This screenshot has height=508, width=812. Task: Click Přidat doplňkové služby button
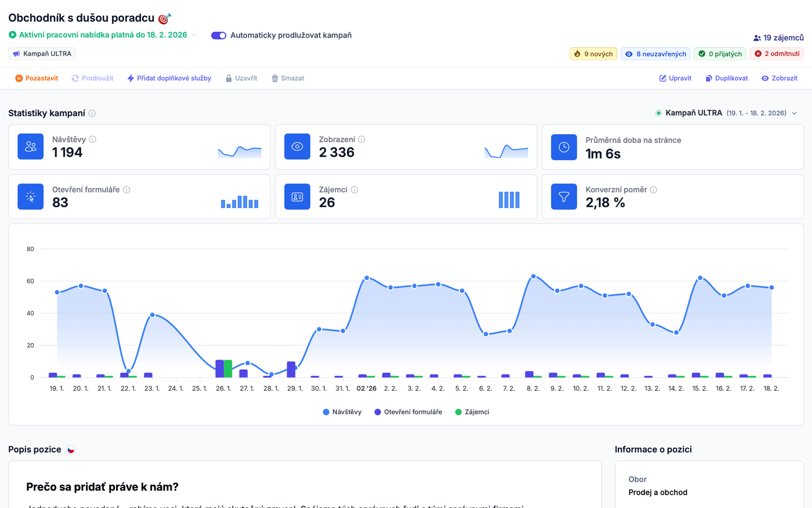[169, 78]
